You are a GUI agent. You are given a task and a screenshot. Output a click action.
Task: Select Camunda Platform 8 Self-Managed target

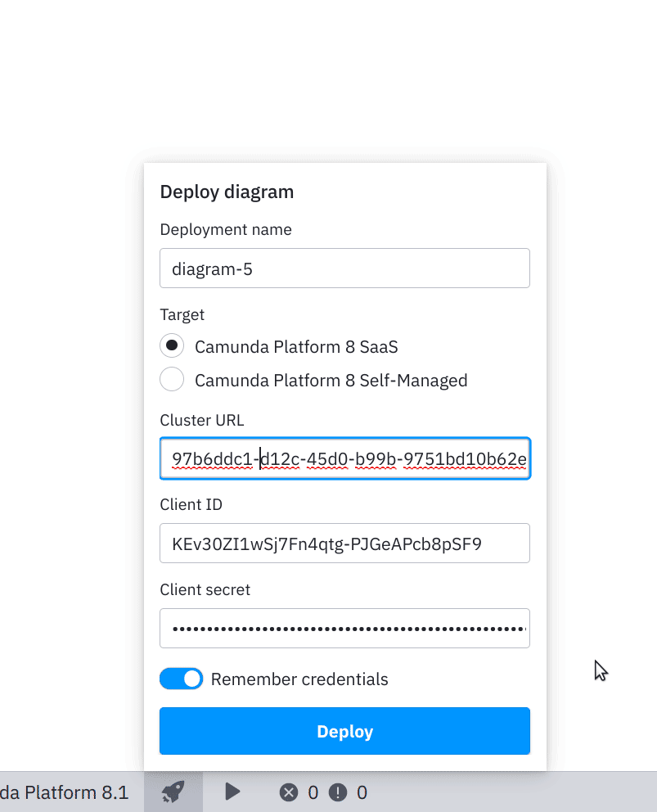tap(172, 379)
